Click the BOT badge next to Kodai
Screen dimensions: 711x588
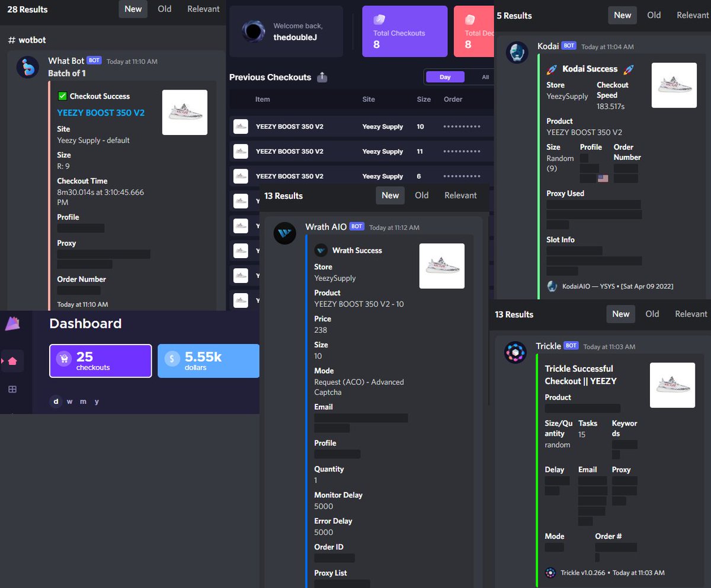coord(569,46)
